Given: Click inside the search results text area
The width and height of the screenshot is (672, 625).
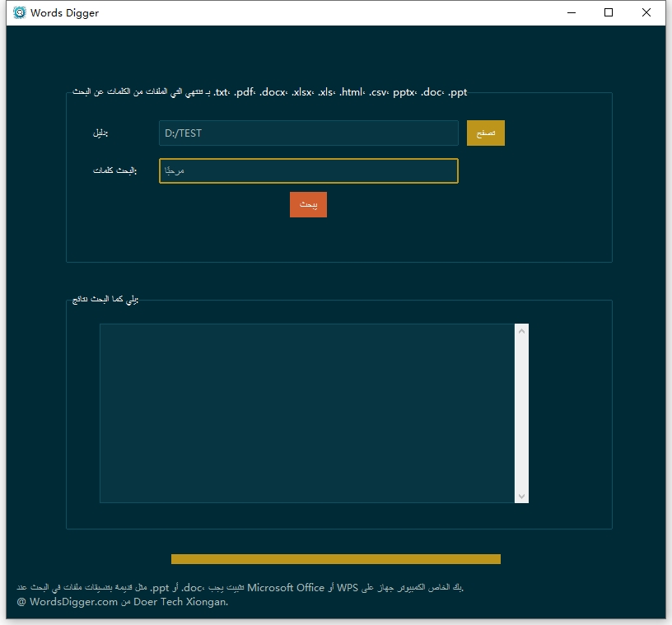Looking at the screenshot, I should [x=307, y=413].
